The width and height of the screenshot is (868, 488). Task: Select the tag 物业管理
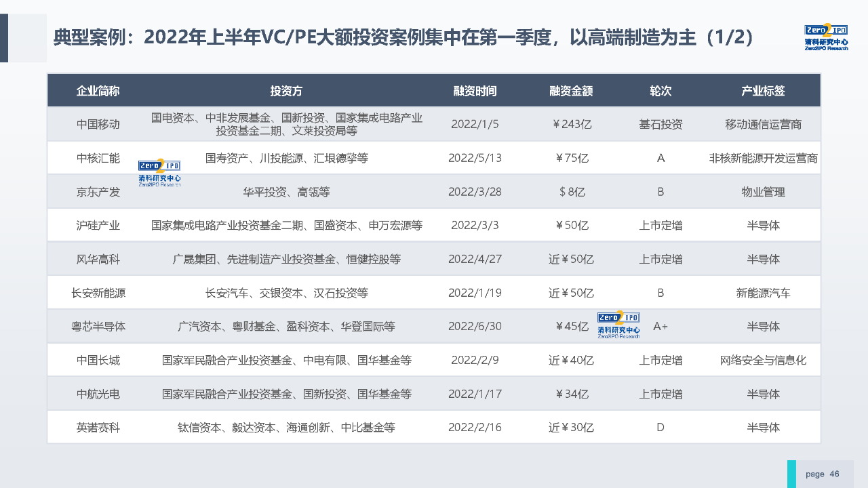click(x=763, y=192)
